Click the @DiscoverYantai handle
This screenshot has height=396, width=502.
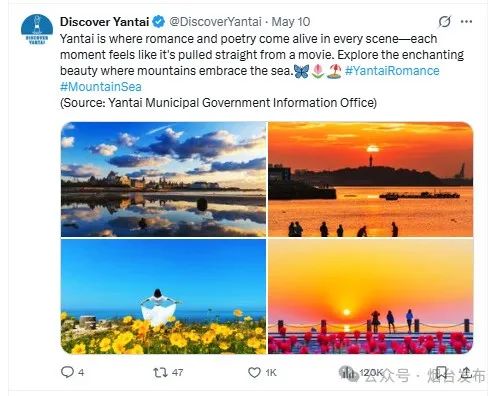coord(215,22)
